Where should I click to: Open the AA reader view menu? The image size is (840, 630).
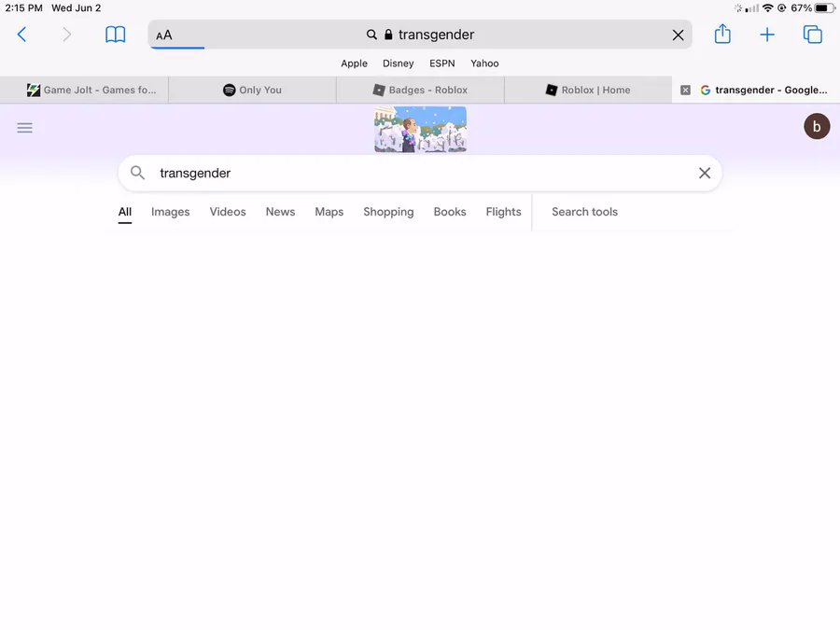164,35
